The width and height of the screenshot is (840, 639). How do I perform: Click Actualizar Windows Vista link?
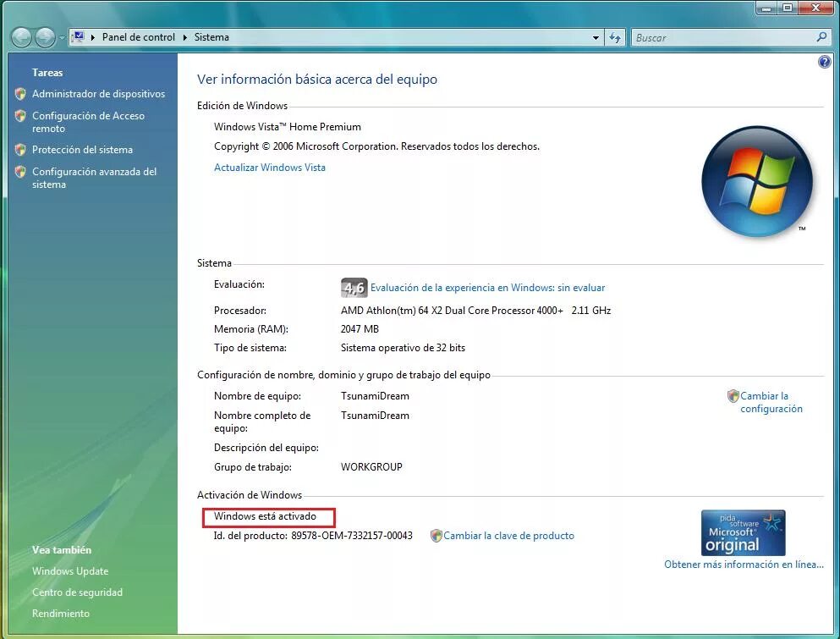pyautogui.click(x=270, y=168)
